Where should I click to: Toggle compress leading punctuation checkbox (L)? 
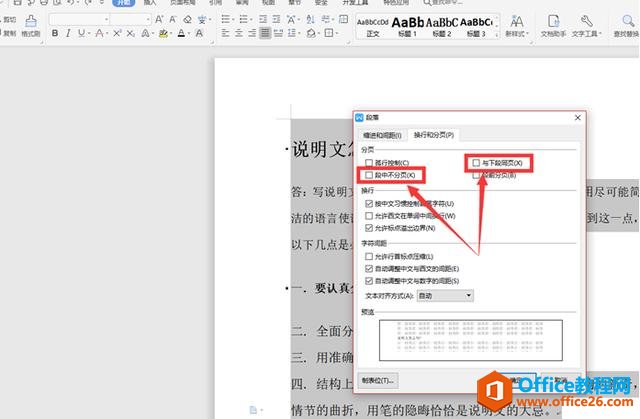tap(369, 257)
